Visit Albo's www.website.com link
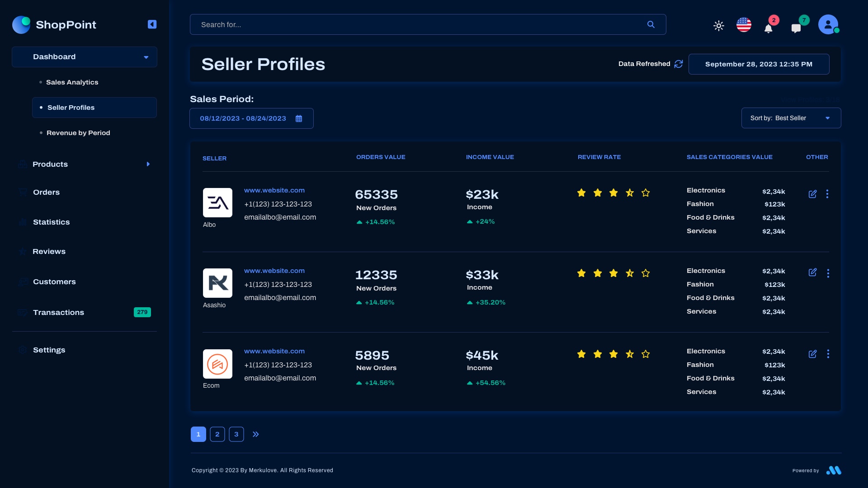 [x=274, y=190]
